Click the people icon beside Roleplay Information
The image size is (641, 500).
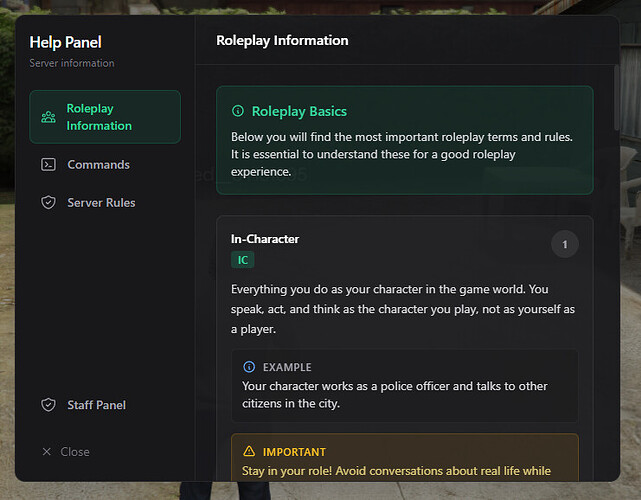48,117
